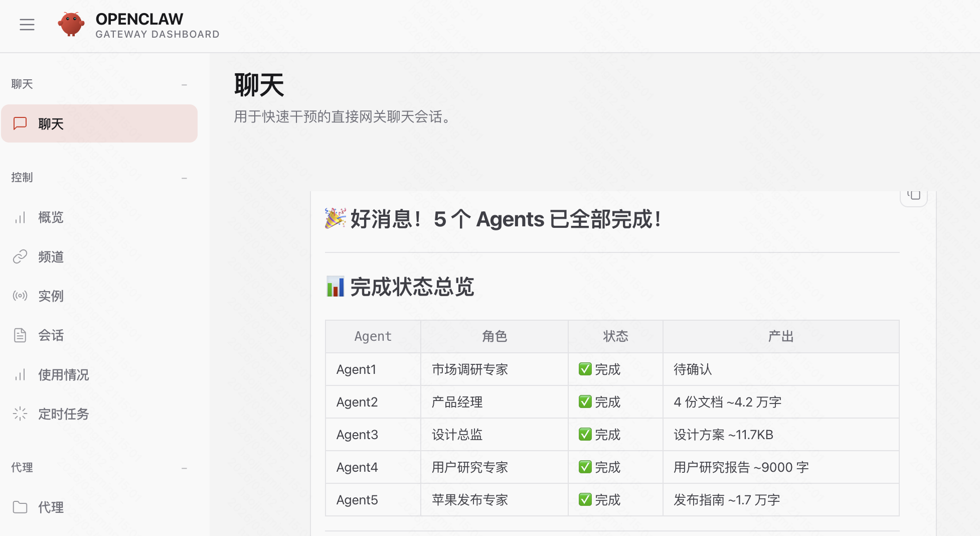980x536 pixels.
Task: Click the Agent3 完成 green checkmark
Action: (x=585, y=435)
